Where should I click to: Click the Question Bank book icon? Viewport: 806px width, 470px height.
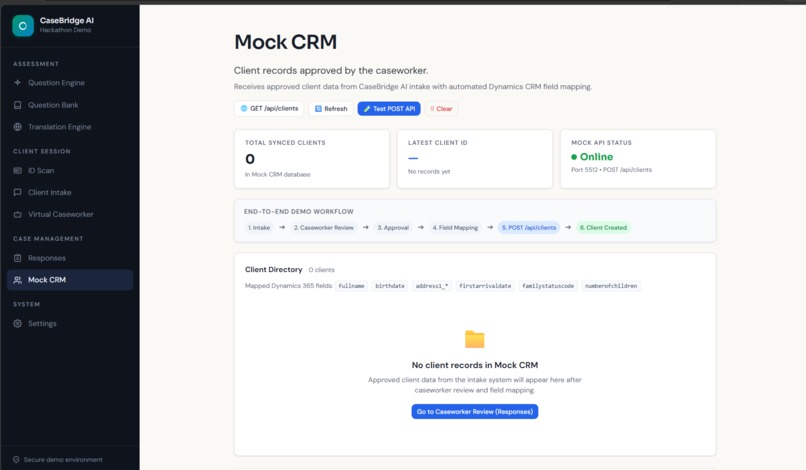[17, 105]
